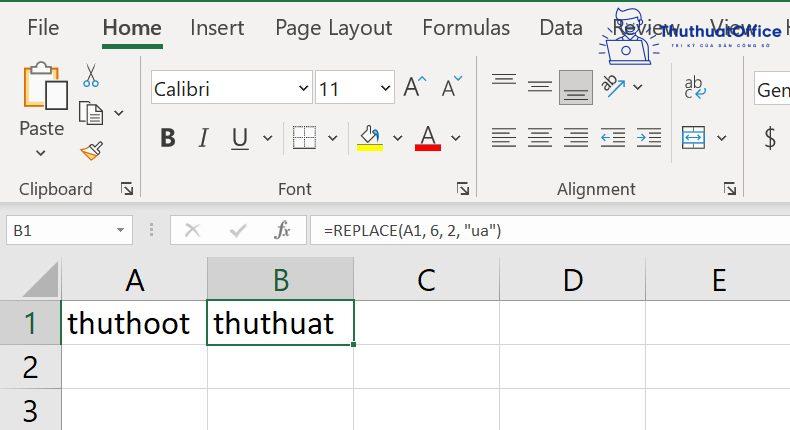The width and height of the screenshot is (790, 430).
Task: Click Merge & Center icon
Action: tap(693, 137)
